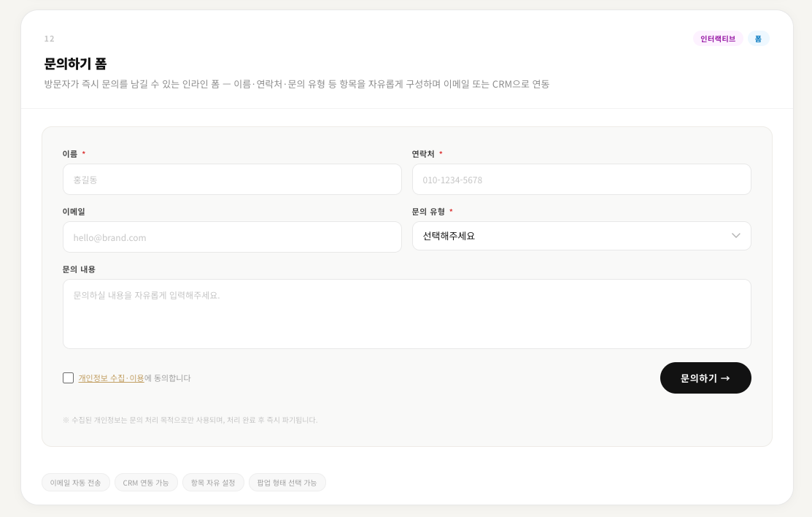The width and height of the screenshot is (812, 517).
Task: Open the 개인정보 수집·이용 link
Action: 111,378
